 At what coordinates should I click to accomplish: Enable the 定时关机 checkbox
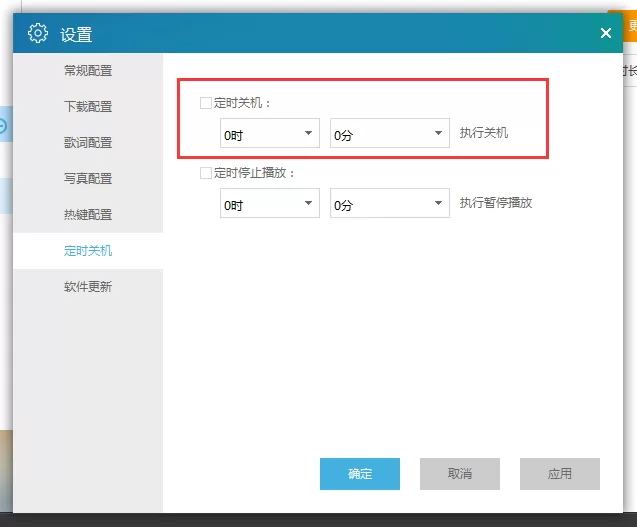[206, 103]
